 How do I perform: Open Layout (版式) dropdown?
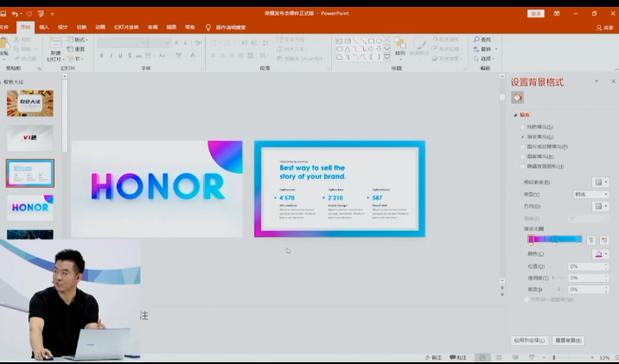coord(78,40)
